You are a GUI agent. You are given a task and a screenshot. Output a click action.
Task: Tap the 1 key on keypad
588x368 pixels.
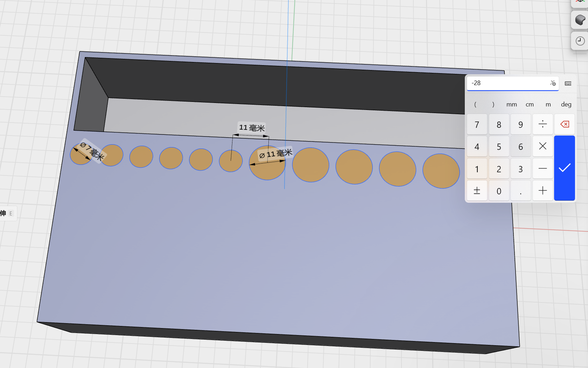pos(477,169)
